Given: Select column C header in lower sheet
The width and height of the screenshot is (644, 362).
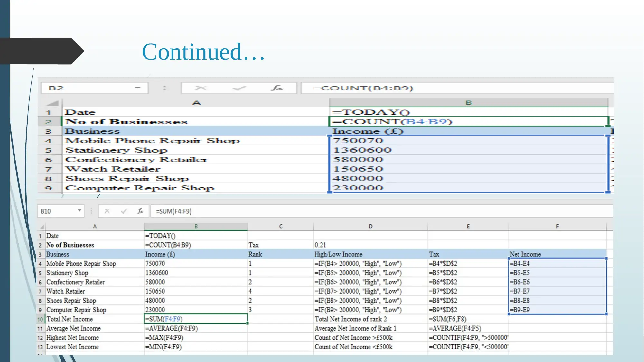Looking at the screenshot, I should tap(281, 227).
